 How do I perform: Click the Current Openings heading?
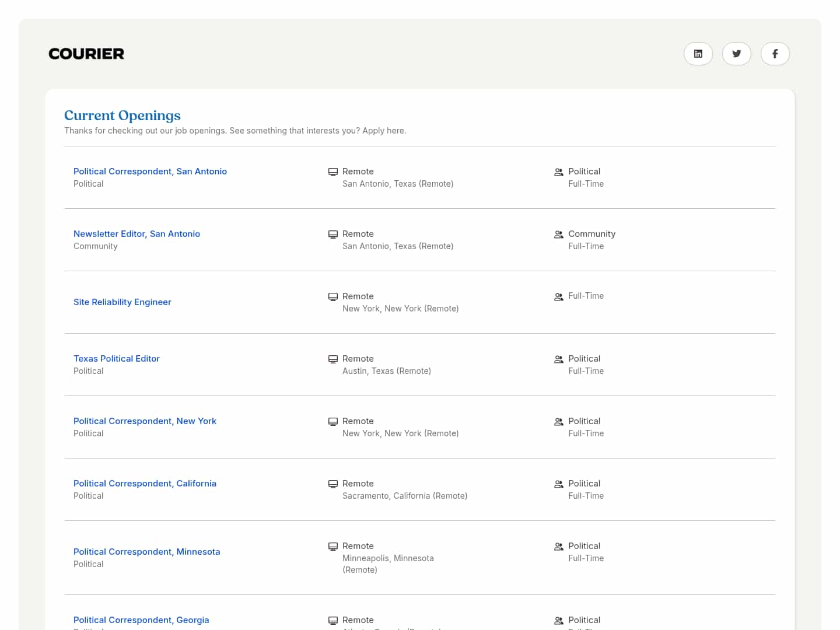click(123, 116)
